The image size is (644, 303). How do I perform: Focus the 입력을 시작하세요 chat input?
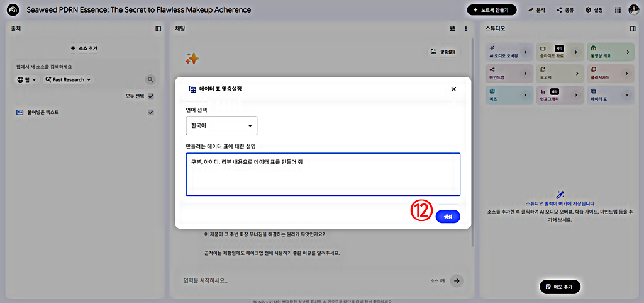pyautogui.click(x=304, y=280)
